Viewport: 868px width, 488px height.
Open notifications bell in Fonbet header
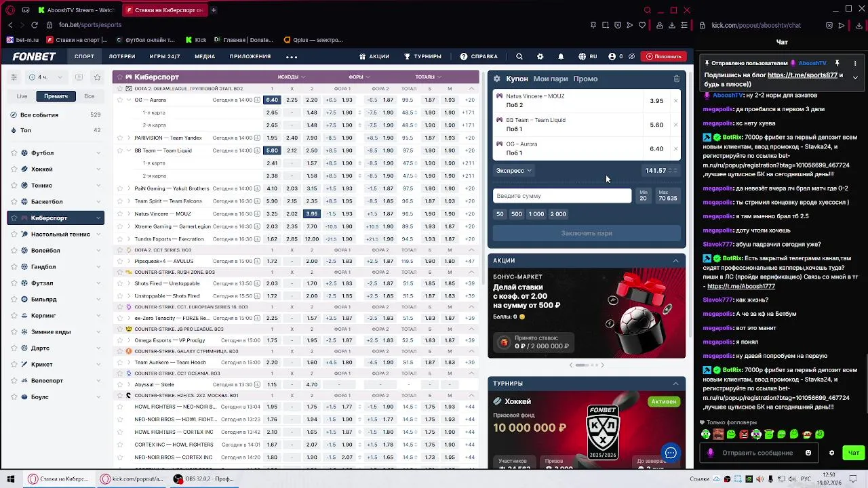point(561,56)
